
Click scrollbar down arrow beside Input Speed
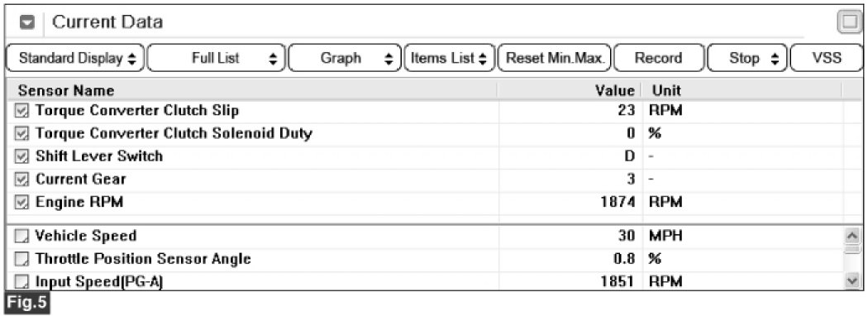tap(851, 281)
